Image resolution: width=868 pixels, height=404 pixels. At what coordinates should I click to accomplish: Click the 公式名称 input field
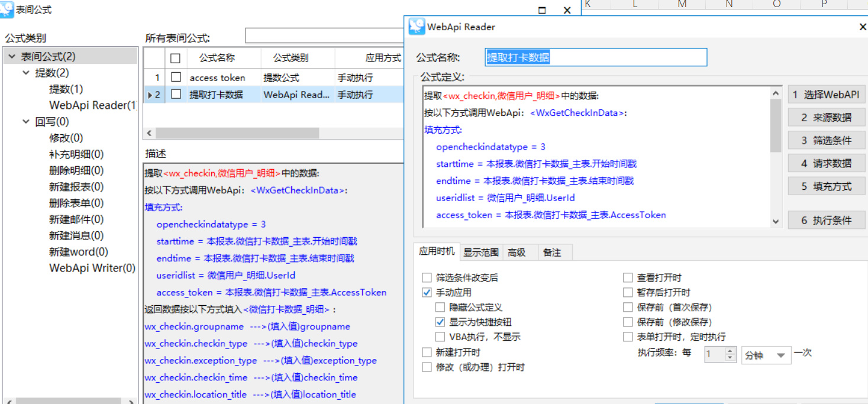(x=595, y=57)
